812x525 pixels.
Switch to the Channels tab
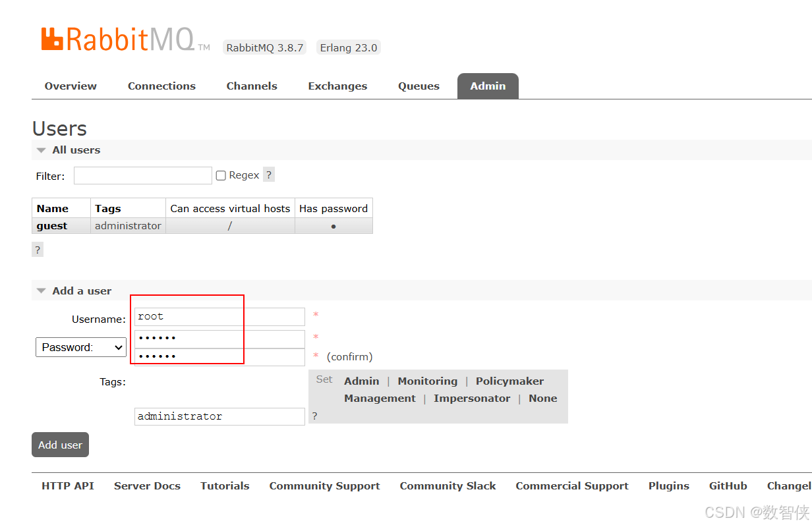[252, 86]
